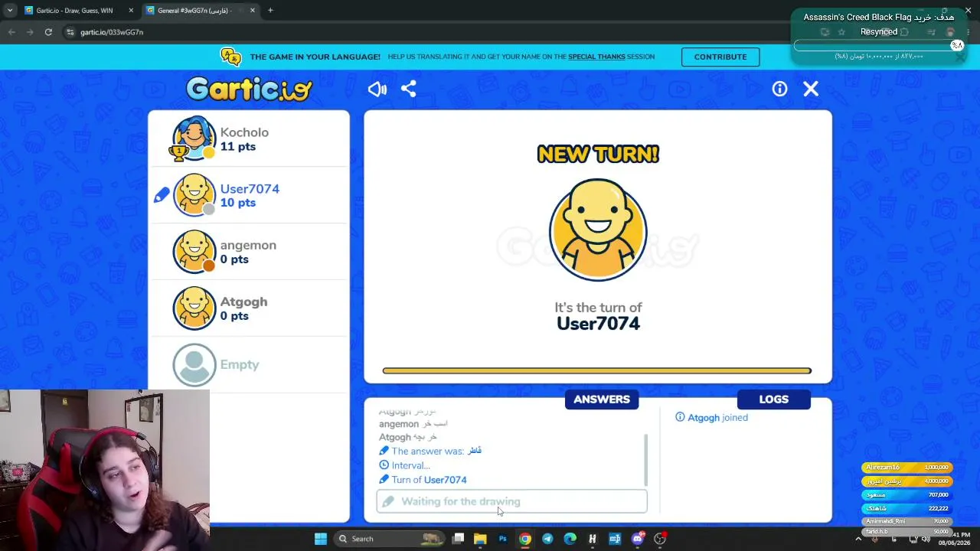Open the room info icon
This screenshot has height=551, width=980.
[x=779, y=90]
